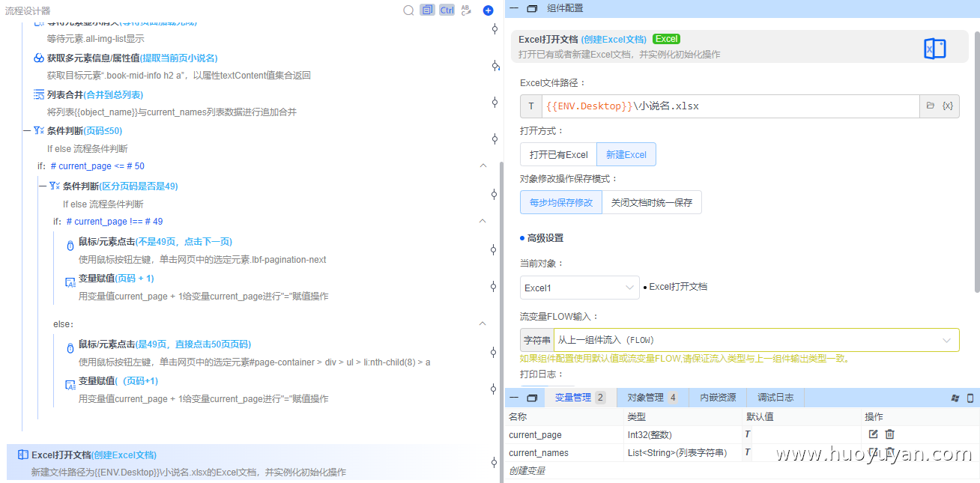Open the Excel1 current object dropdown
The image size is (980, 483).
pyautogui.click(x=580, y=288)
